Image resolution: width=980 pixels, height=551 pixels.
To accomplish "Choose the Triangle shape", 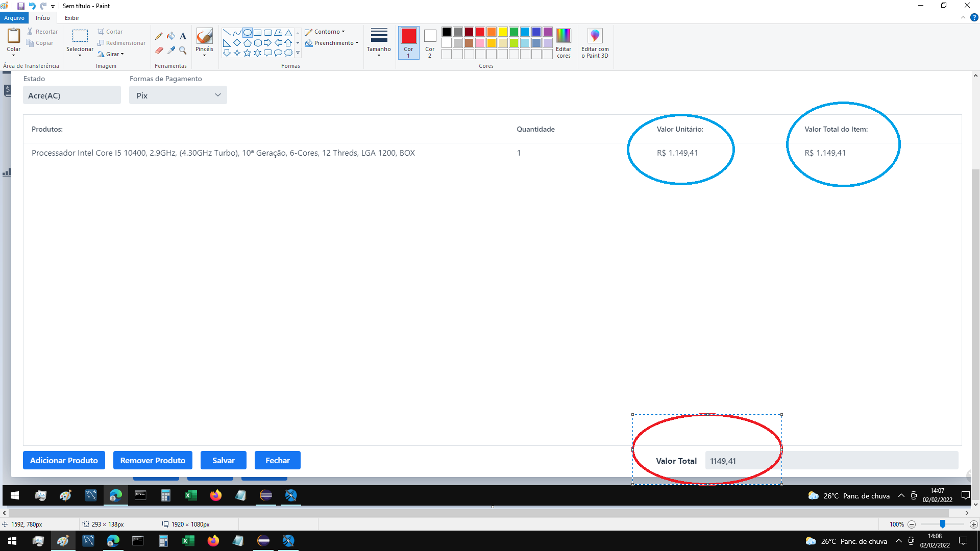I will coord(288,33).
